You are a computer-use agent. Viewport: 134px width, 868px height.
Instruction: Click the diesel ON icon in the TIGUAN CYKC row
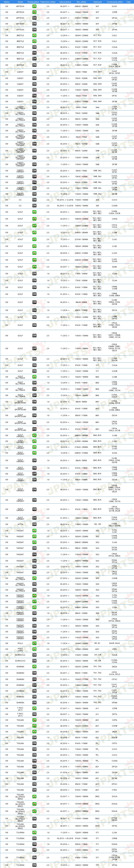[34, 790]
